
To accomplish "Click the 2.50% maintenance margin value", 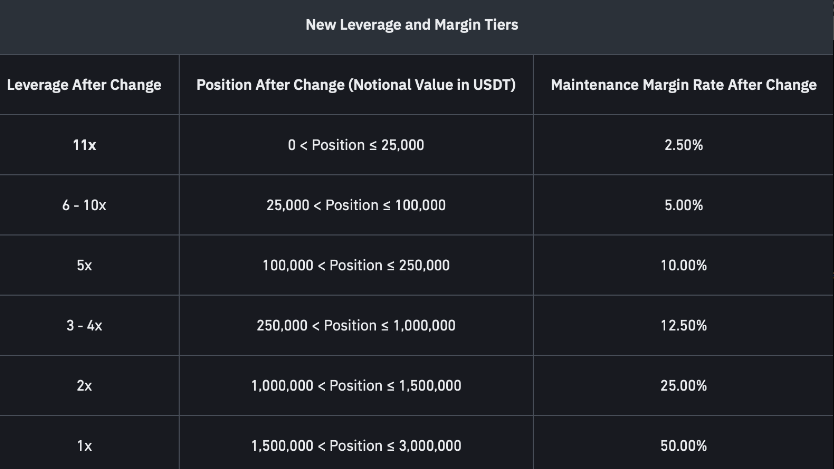I will tap(683, 145).
